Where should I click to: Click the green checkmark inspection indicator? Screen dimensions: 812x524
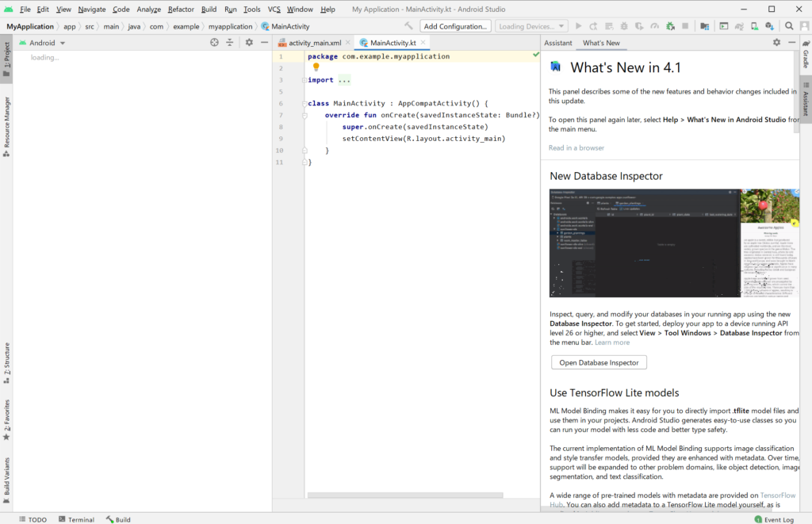tap(536, 55)
